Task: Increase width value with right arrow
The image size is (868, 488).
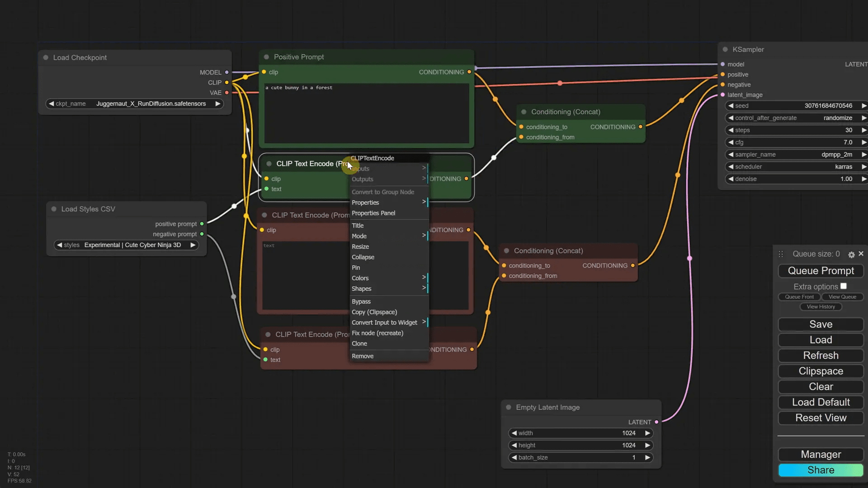Action: point(647,433)
